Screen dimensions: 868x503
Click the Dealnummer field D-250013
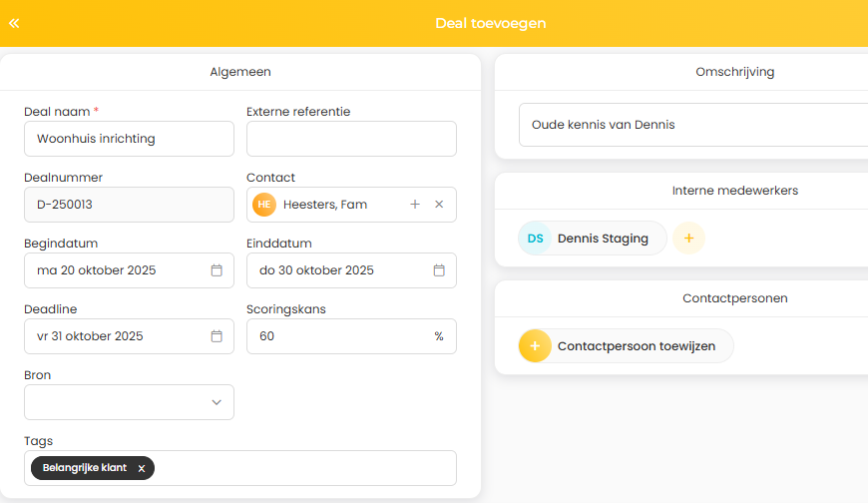coord(129,205)
